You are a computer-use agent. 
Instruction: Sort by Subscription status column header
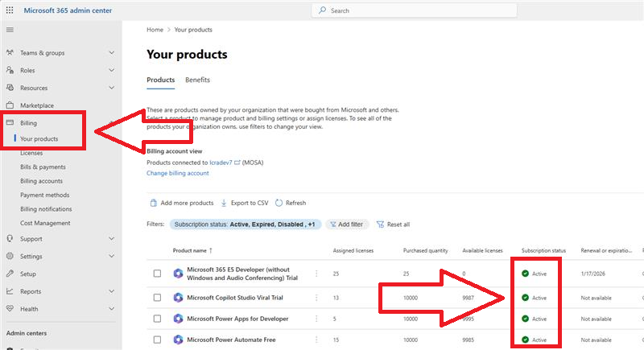[x=543, y=250]
